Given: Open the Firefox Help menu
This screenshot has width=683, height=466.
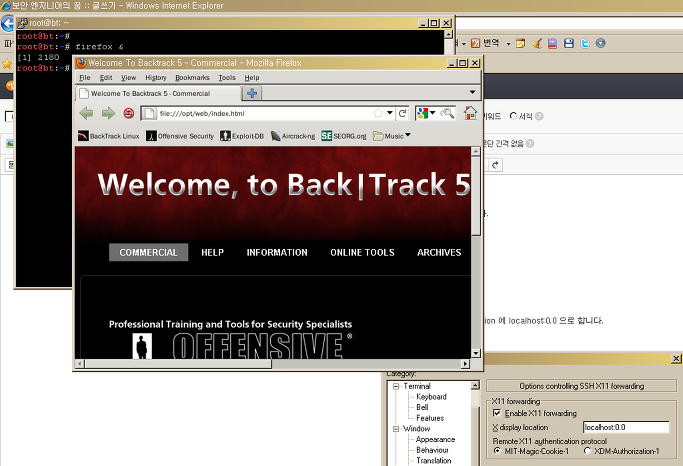Looking at the screenshot, I should click(251, 78).
